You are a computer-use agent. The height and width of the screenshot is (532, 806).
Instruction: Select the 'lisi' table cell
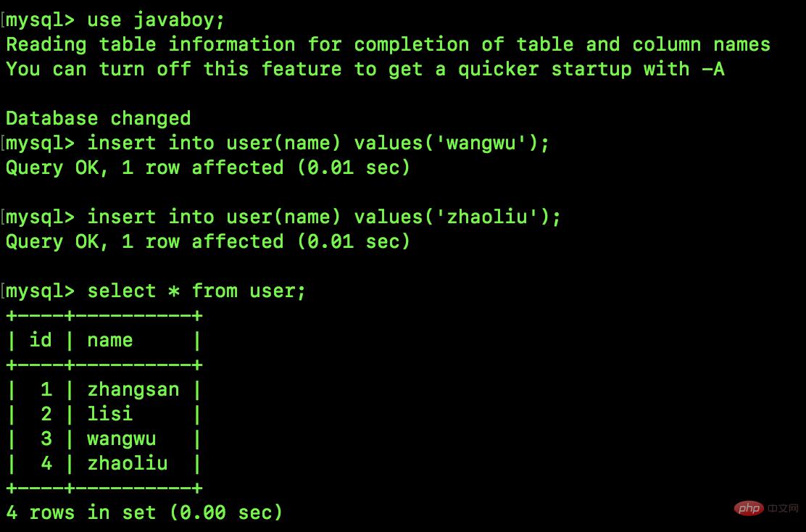[110, 414]
